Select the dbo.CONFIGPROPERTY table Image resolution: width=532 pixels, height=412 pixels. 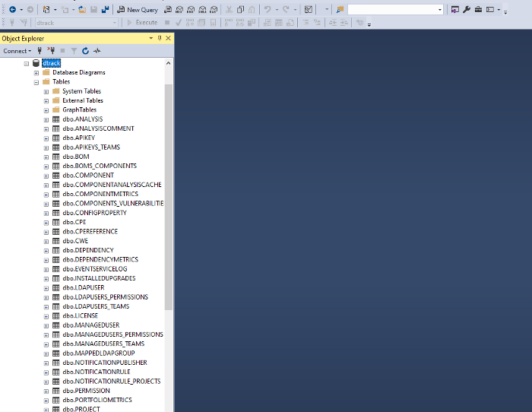pyautogui.click(x=95, y=213)
